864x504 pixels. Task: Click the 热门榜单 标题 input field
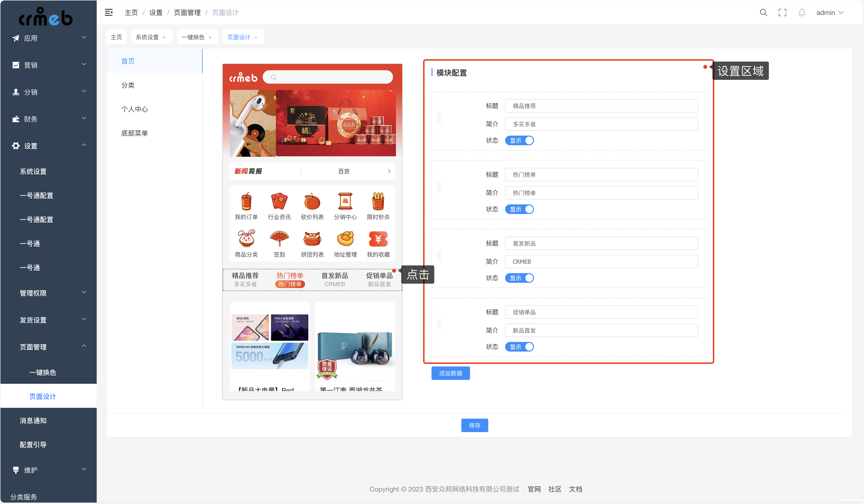601,175
